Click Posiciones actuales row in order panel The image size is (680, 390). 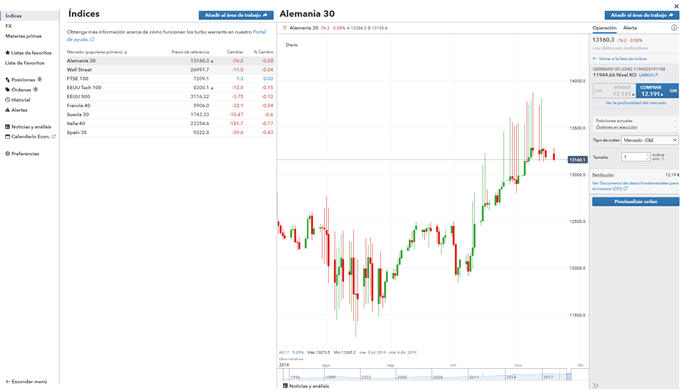(x=635, y=121)
